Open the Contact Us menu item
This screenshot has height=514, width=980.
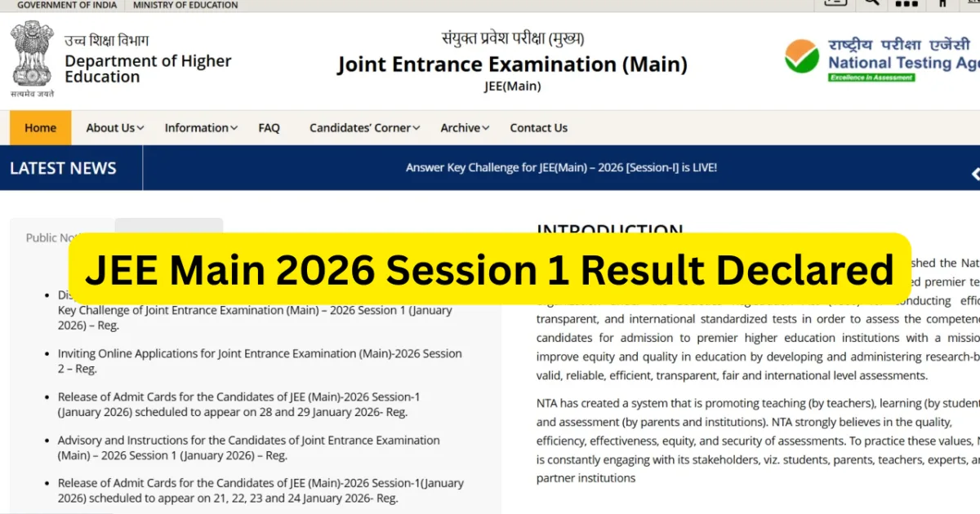(538, 128)
